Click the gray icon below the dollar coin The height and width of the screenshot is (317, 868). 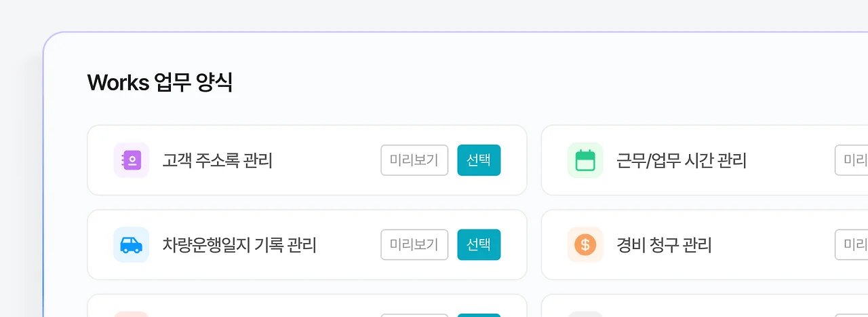(x=585, y=314)
